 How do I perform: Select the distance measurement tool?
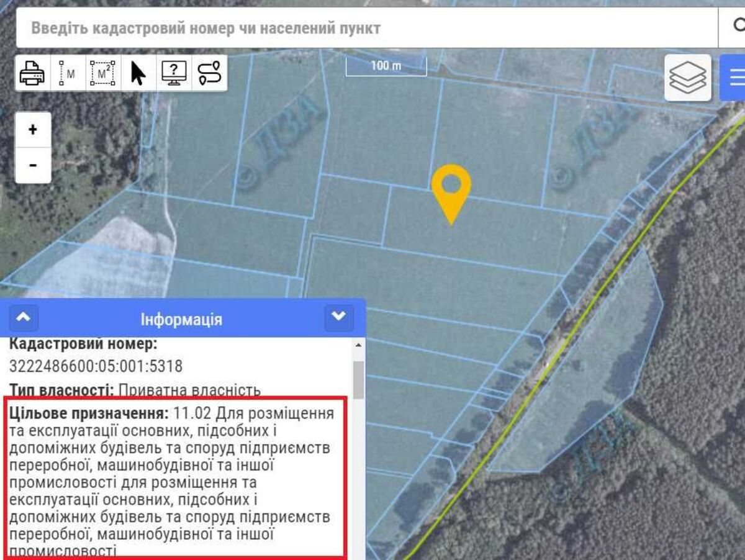point(68,73)
